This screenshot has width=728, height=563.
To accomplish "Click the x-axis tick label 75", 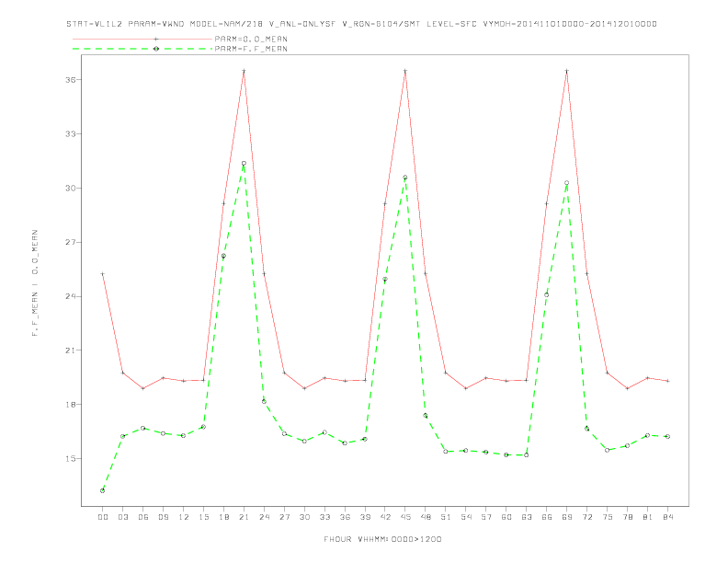I will click(608, 517).
